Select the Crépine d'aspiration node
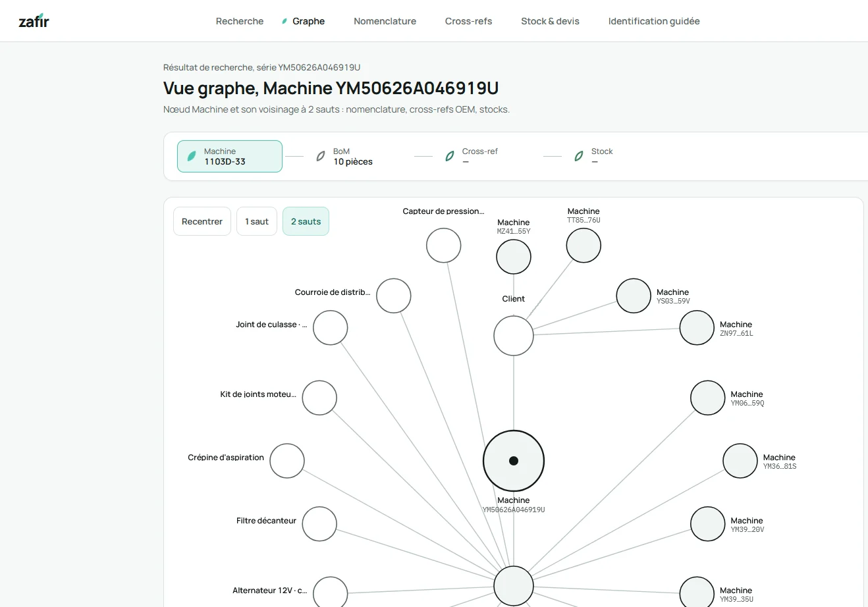The width and height of the screenshot is (868, 607). click(287, 461)
